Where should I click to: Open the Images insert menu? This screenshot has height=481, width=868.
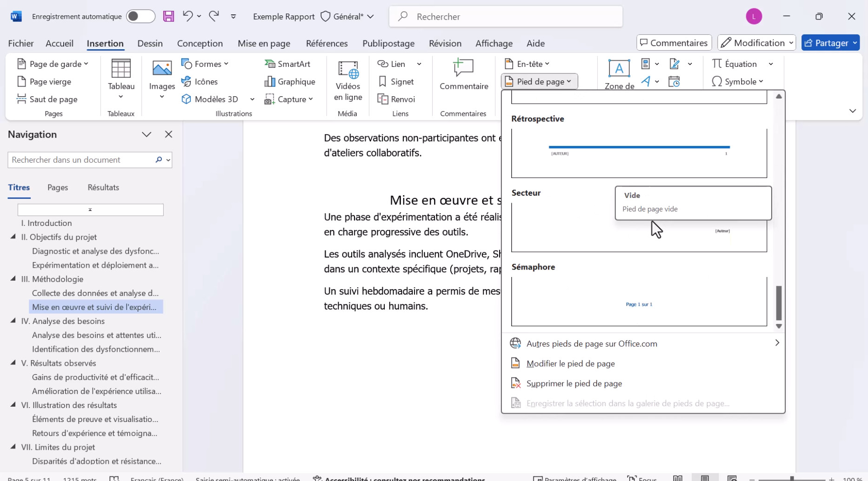click(162, 80)
